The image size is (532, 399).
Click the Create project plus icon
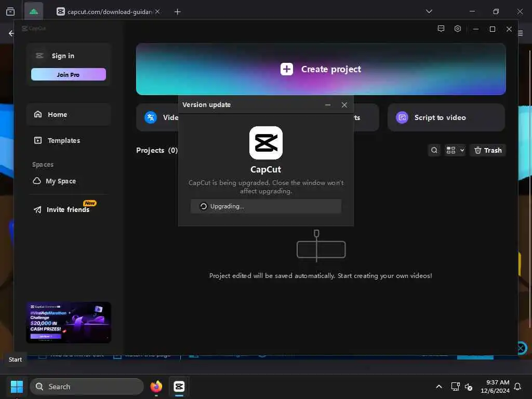(287, 69)
